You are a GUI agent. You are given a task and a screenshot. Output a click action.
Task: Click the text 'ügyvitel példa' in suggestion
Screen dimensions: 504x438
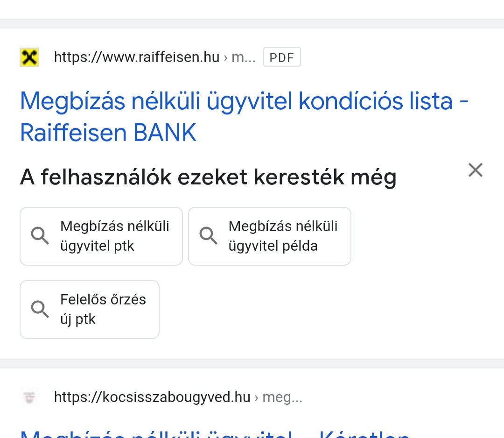coord(273,246)
